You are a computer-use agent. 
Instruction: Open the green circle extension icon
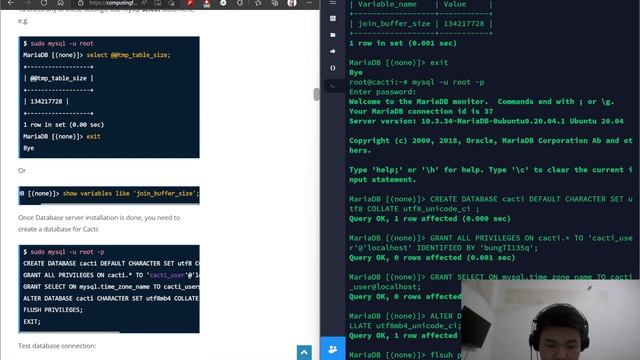[x=223, y=3]
